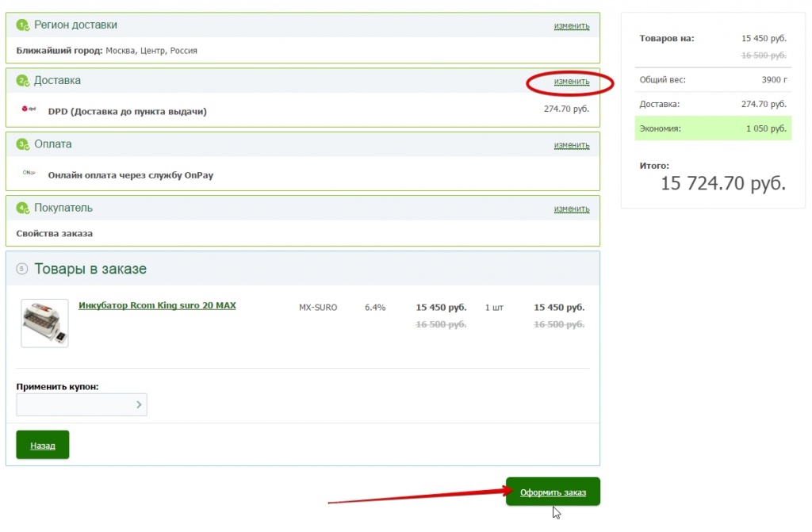The image size is (812, 532).
Task: Click the Применить купон label
Action: (x=57, y=387)
